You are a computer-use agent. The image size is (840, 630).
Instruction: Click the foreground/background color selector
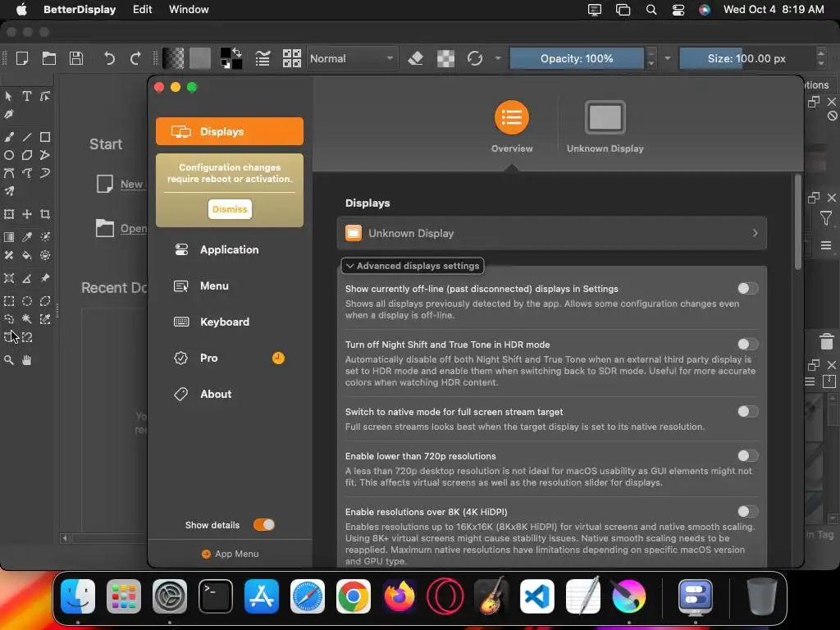(x=231, y=58)
